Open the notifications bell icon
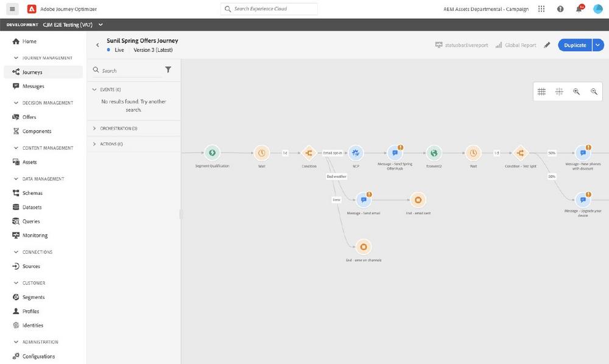 click(579, 9)
